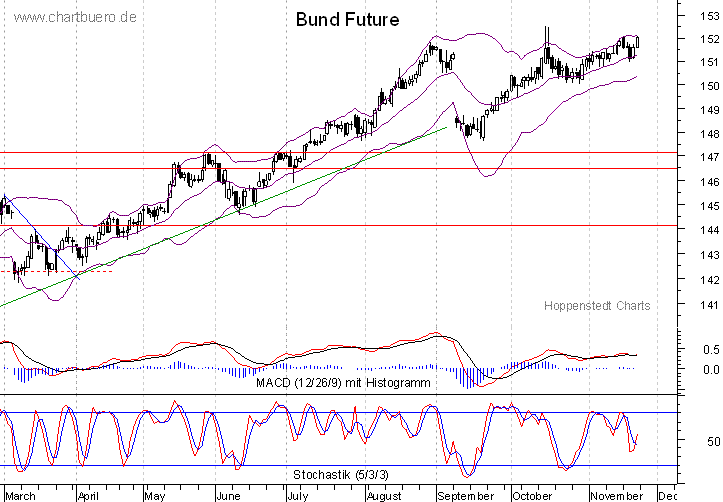Click the 151 price axis value

click(709, 62)
